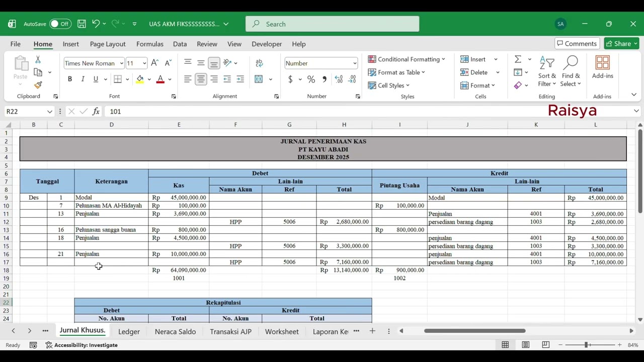The width and height of the screenshot is (644, 362).
Task: Click AutoSum sigma icon
Action: click(518, 59)
